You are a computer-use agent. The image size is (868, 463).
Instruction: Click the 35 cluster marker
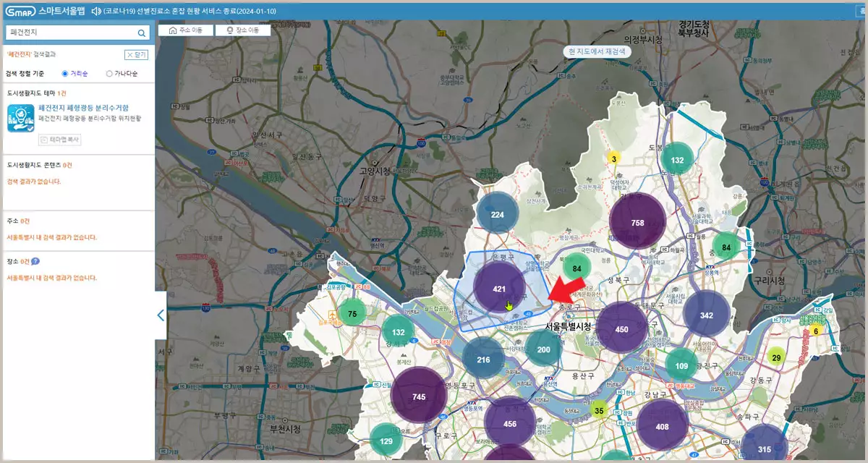click(599, 411)
